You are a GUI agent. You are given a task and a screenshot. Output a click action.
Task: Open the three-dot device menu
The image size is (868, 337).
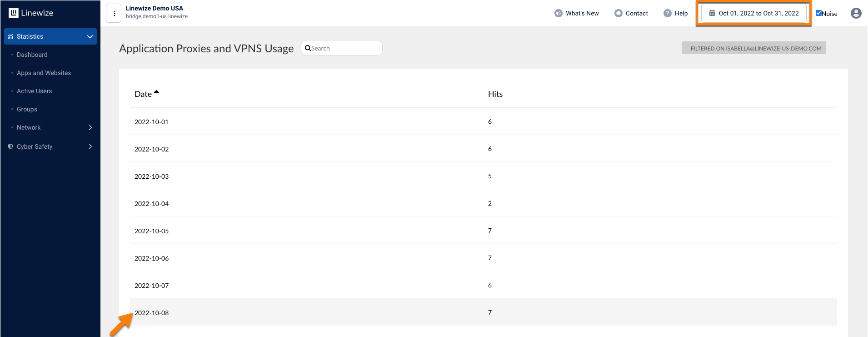[x=114, y=13]
